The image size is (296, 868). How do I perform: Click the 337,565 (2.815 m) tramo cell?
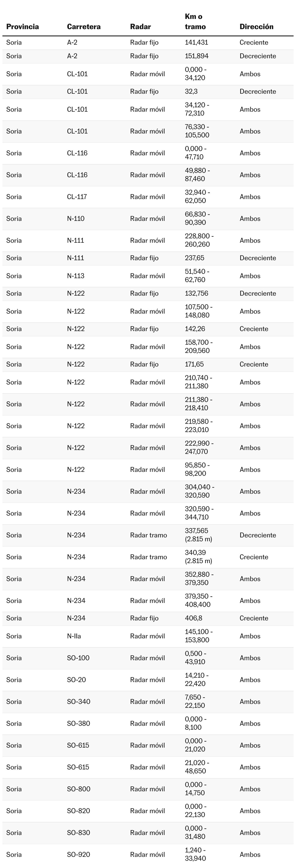click(x=198, y=535)
